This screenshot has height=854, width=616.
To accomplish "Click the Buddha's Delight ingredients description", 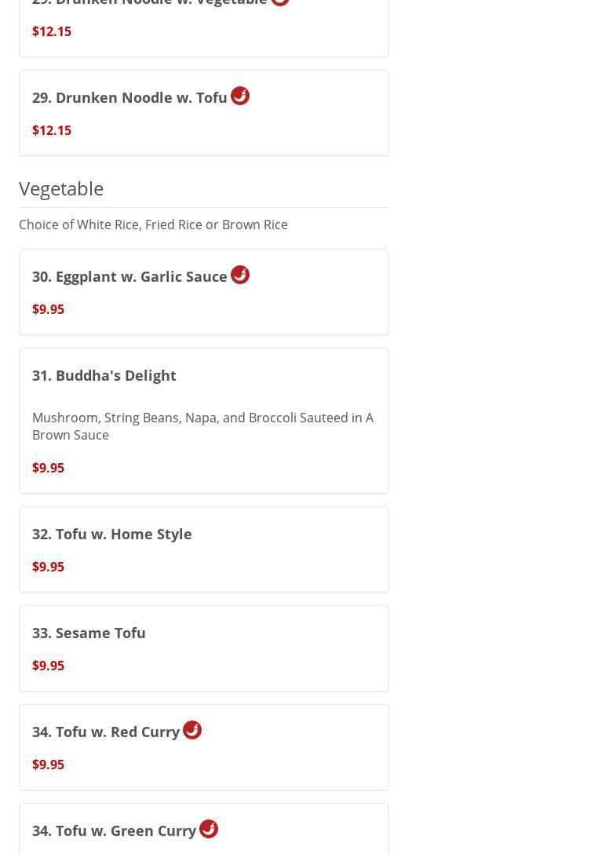I will (202, 426).
